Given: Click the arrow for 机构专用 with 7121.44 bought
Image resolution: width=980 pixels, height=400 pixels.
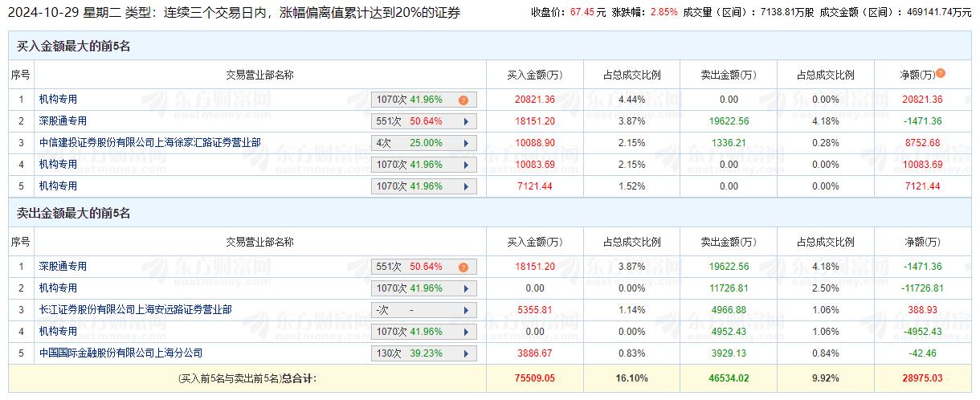Looking at the screenshot, I should (466, 187).
